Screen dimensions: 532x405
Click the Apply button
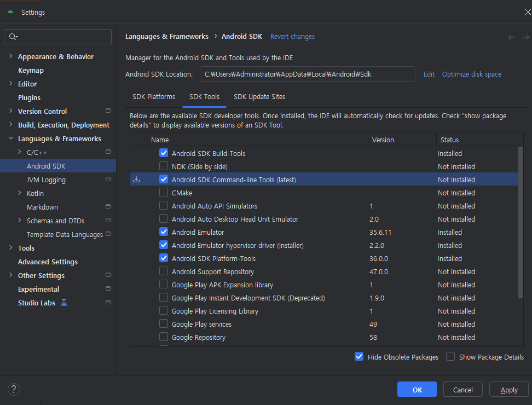[x=509, y=389]
